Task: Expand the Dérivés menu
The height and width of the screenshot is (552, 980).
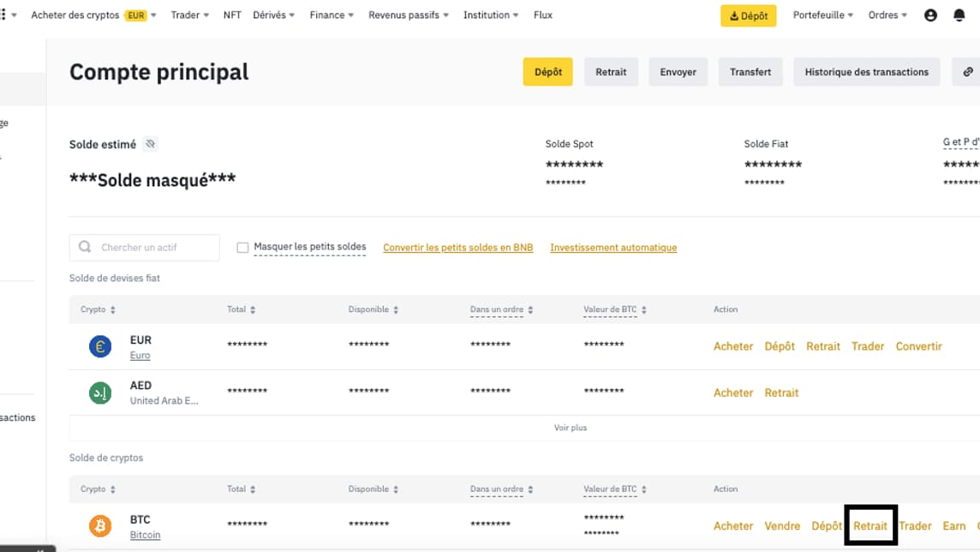Action: click(274, 15)
